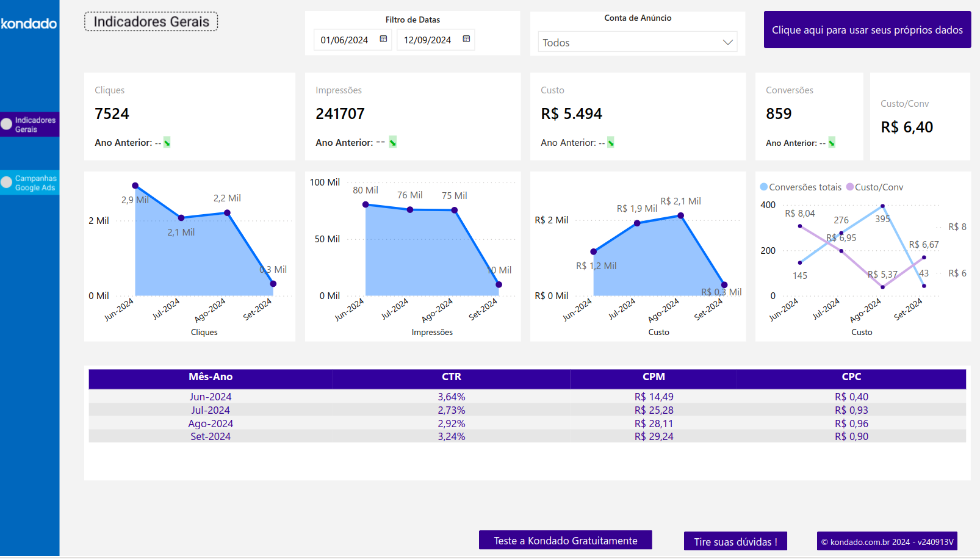Click the green trend arrow under Cliques
The image size is (980, 559).
coord(165,142)
